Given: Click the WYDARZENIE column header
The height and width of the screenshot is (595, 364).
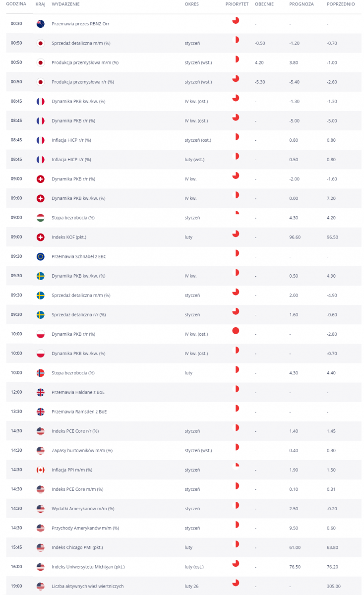Looking at the screenshot, I should pos(65,4).
